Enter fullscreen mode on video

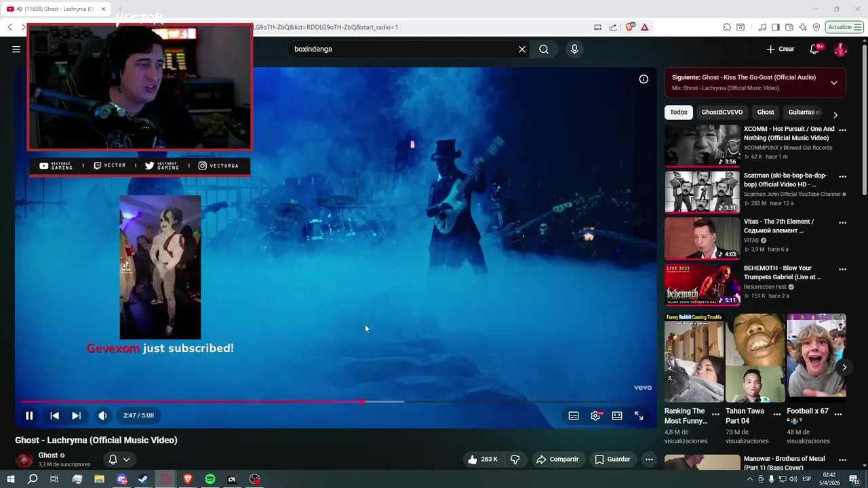tap(639, 415)
